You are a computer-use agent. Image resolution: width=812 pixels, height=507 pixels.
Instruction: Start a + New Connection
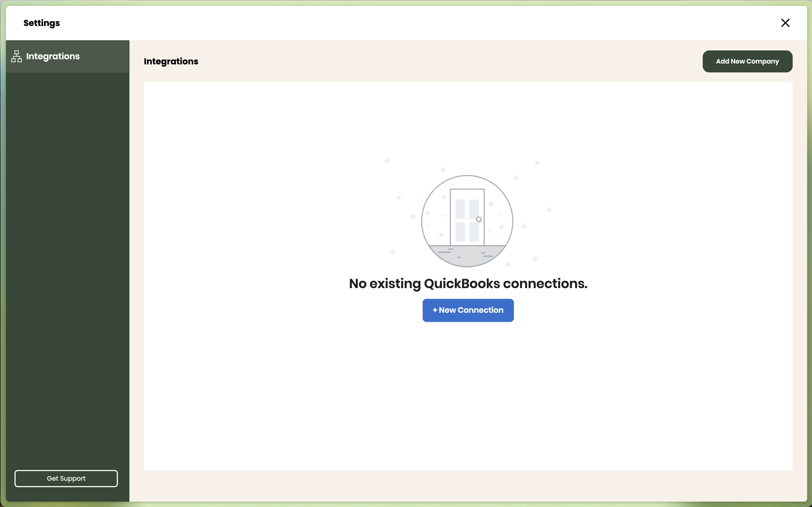pos(468,310)
